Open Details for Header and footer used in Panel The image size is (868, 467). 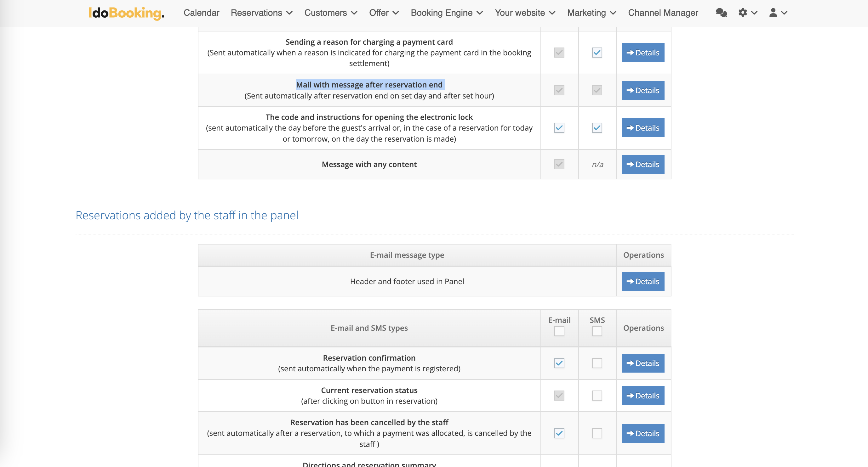pos(642,281)
